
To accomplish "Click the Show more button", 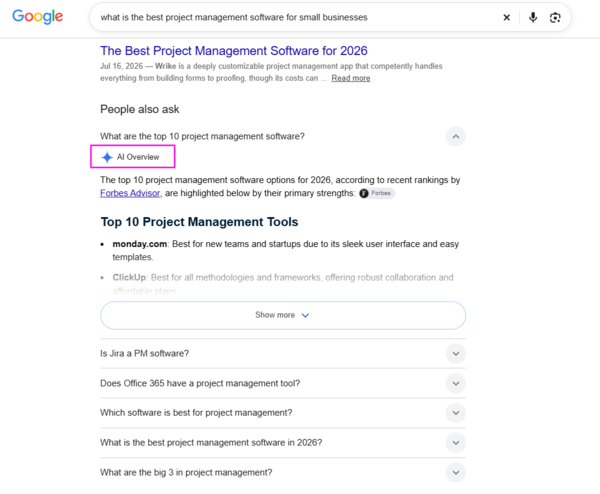I will click(x=283, y=315).
